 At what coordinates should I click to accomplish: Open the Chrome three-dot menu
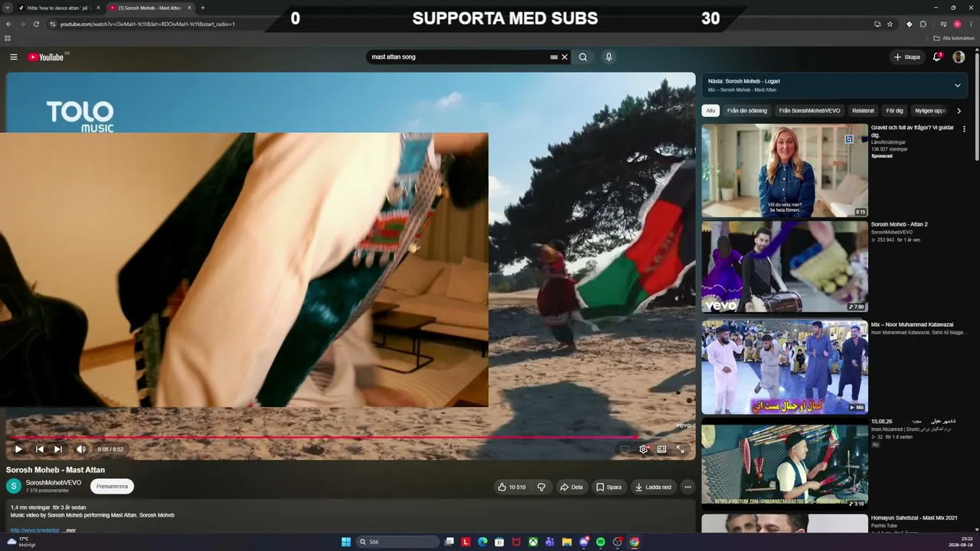[x=972, y=24]
